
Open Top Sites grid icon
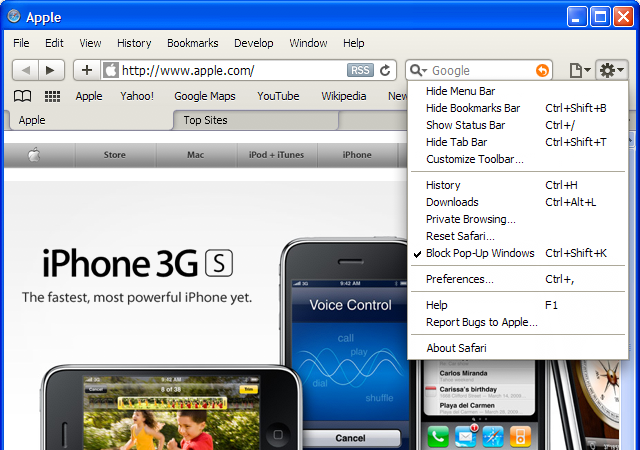[x=52, y=96]
